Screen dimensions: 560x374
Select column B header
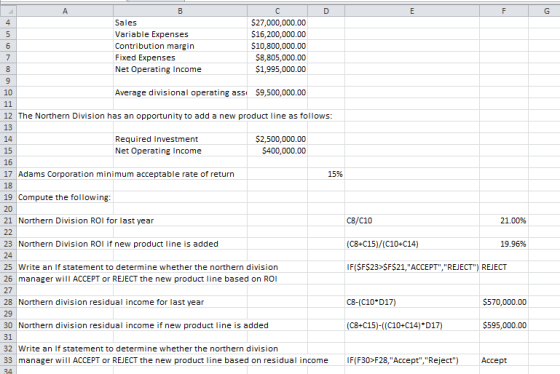coord(180,11)
